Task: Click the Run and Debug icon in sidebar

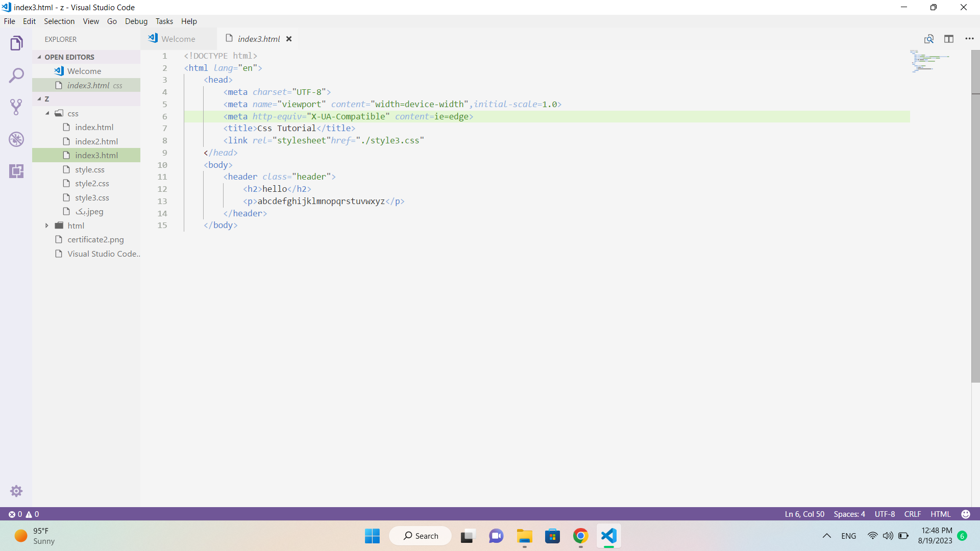Action: pyautogui.click(x=16, y=139)
